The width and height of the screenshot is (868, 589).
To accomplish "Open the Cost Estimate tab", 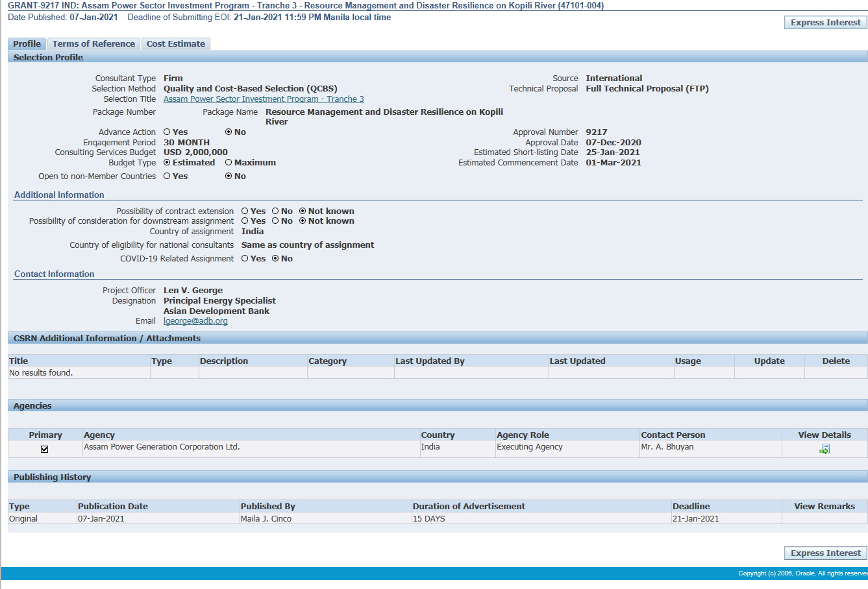I will (175, 43).
